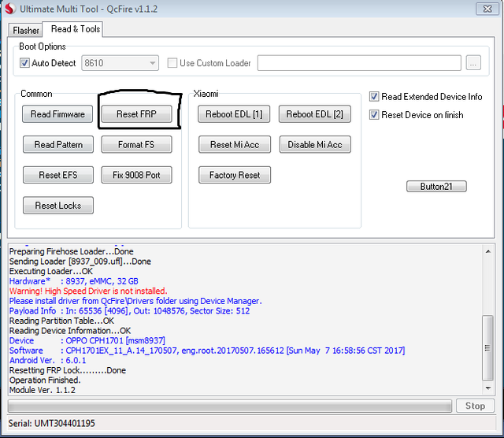Click the Reboot EDL [2] button

(315, 114)
